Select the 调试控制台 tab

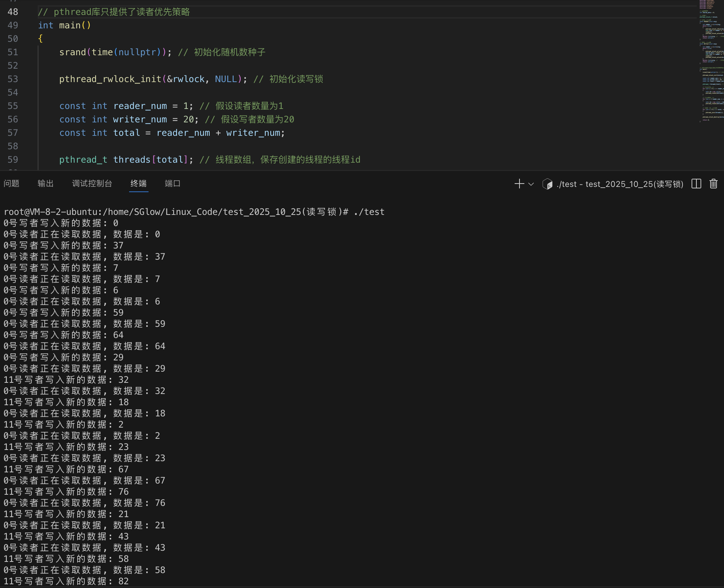point(92,184)
